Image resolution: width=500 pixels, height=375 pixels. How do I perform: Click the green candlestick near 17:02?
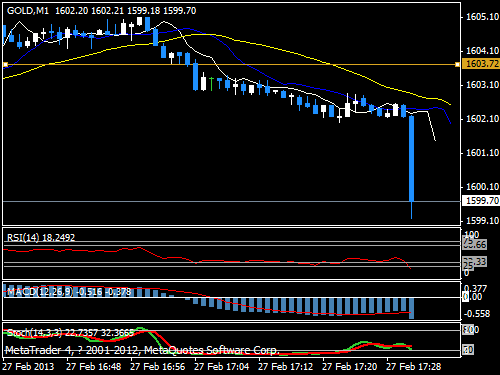[x=211, y=84]
